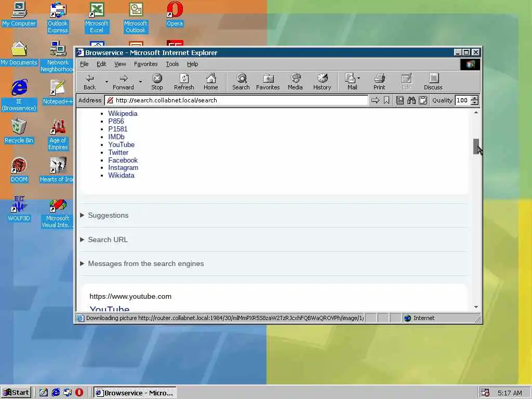Open the File menu
The height and width of the screenshot is (399, 532).
tap(84, 64)
